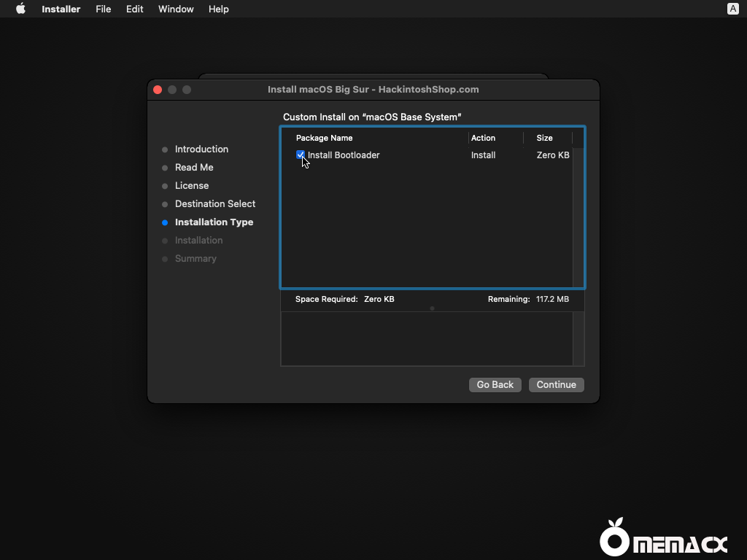
Task: Click the Destination Select step bullet
Action: (164, 204)
